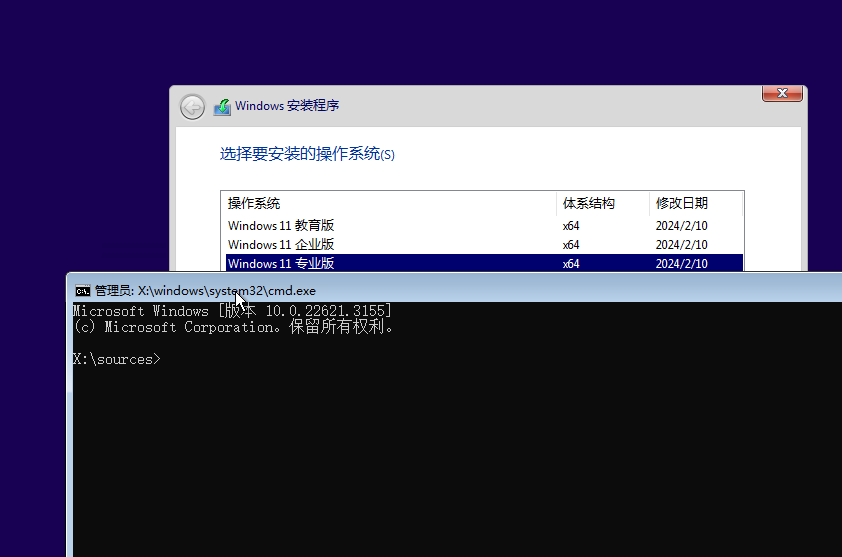Click the 2024/2/10 date of 企业版 row

681,245
